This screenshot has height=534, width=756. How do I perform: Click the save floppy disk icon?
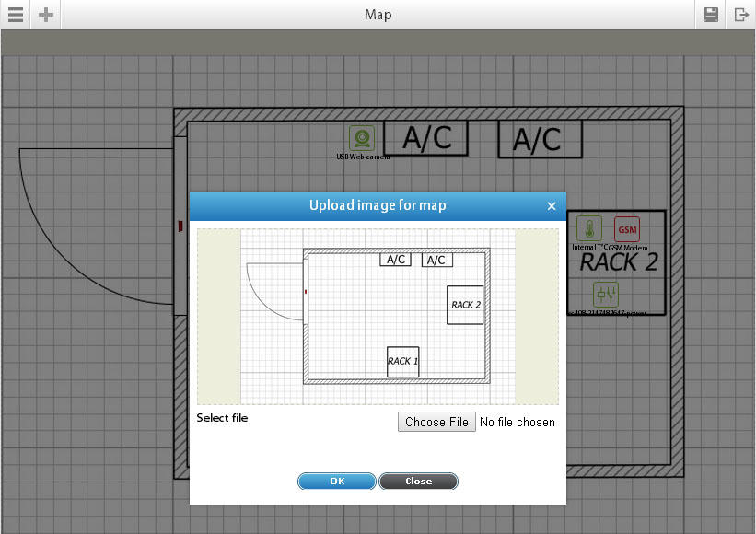tap(711, 15)
